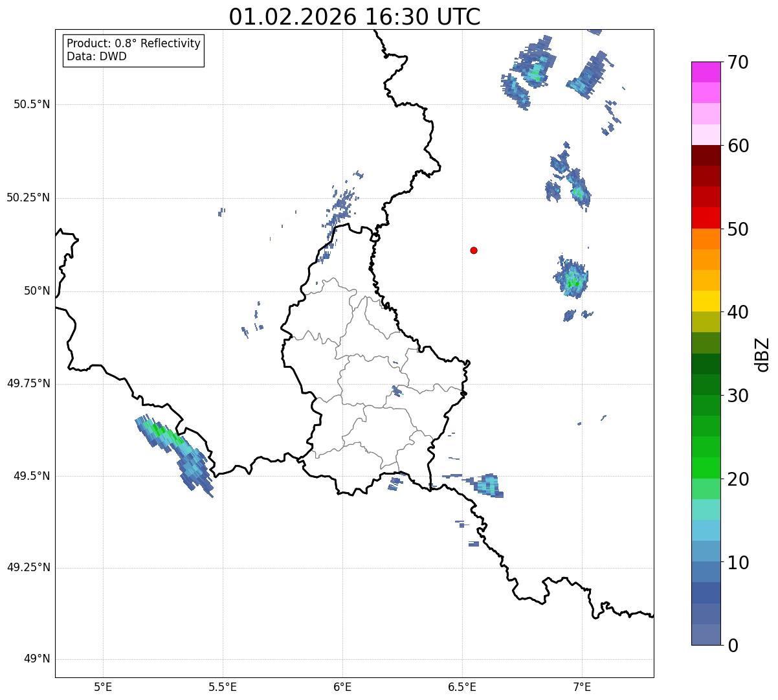778x700 pixels.
Task: Click the radar echo with green core near 7°E 50°N
Action: click(x=572, y=277)
